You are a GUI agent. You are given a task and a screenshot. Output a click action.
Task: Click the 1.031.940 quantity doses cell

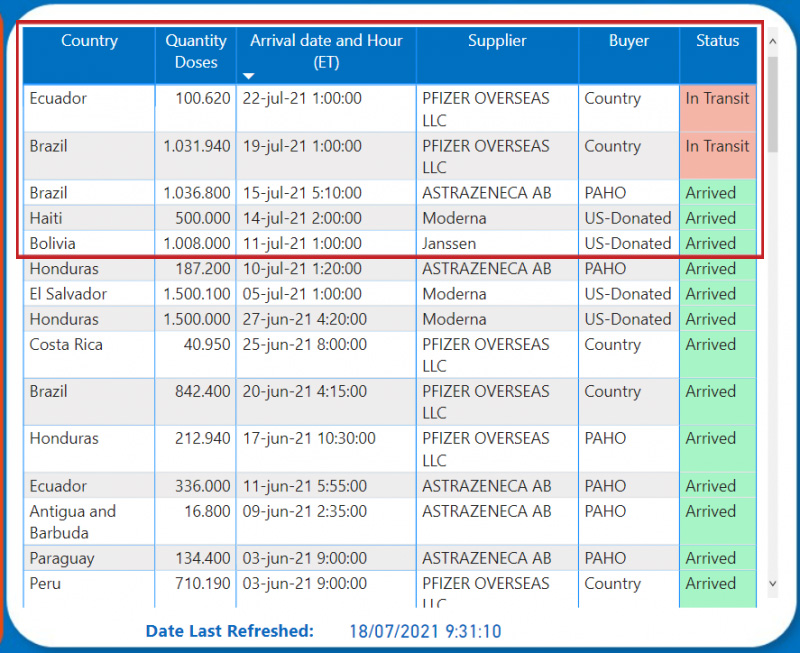coord(197,146)
